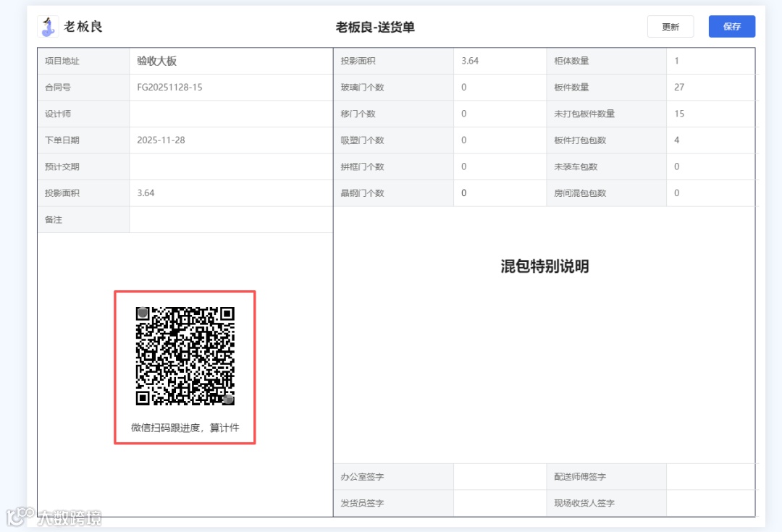
Task: Click the 老板良 logo icon
Action: [48, 27]
